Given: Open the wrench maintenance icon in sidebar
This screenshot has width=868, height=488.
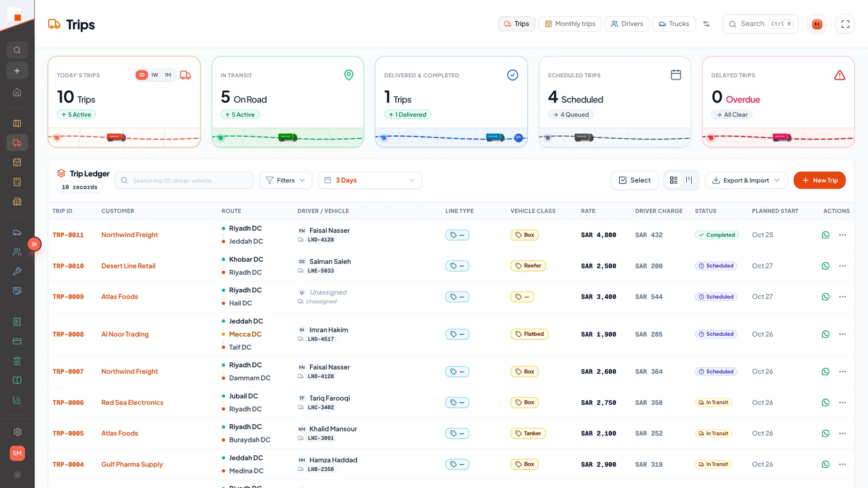Looking at the screenshot, I should click(x=17, y=272).
